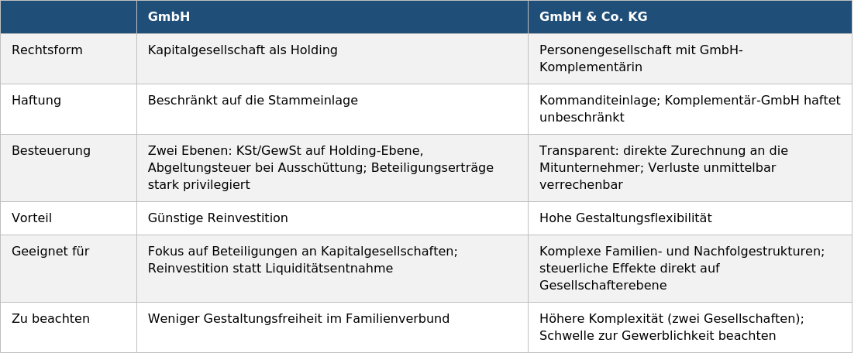Click the cell 'Komplexe Familien- und Nachfolgestrukturen'

pyautogui.click(x=690, y=269)
